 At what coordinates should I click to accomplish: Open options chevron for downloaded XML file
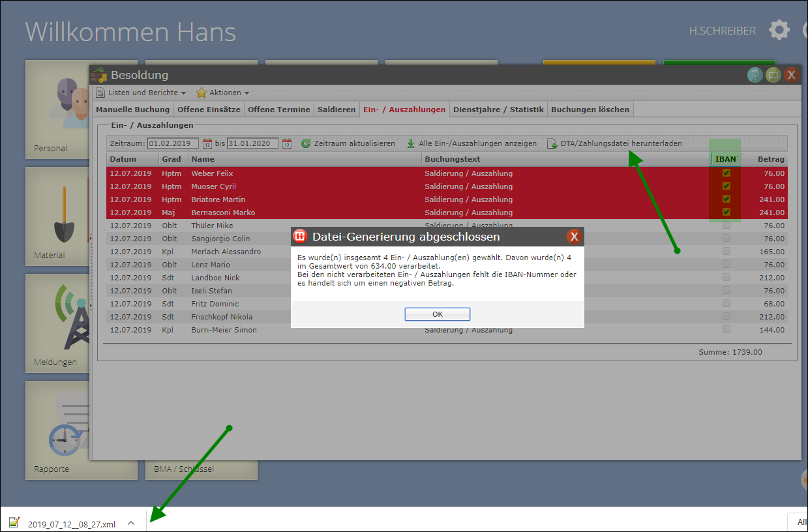[x=131, y=523]
